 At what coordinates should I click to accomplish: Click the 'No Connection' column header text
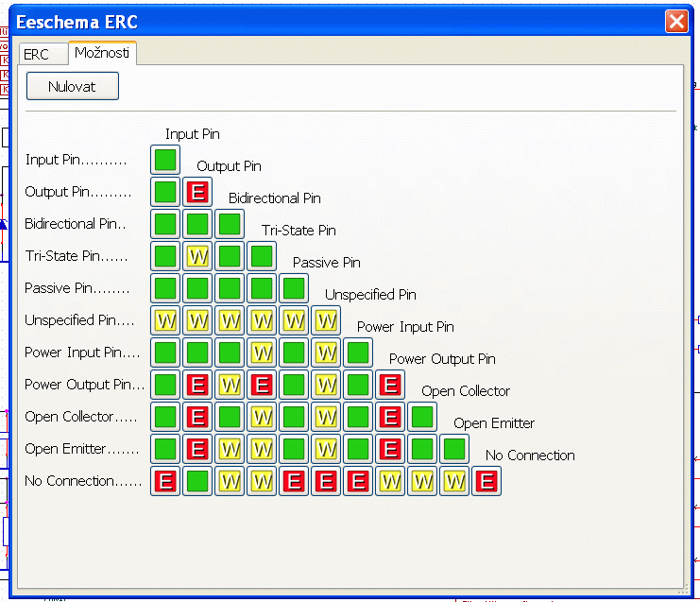pyautogui.click(x=530, y=456)
